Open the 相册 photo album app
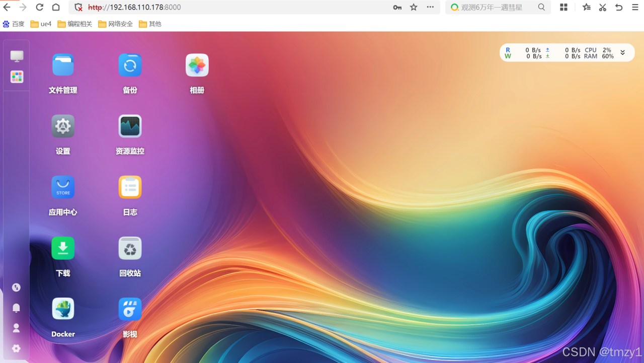Screen dimensions: 644x363 click(x=197, y=65)
